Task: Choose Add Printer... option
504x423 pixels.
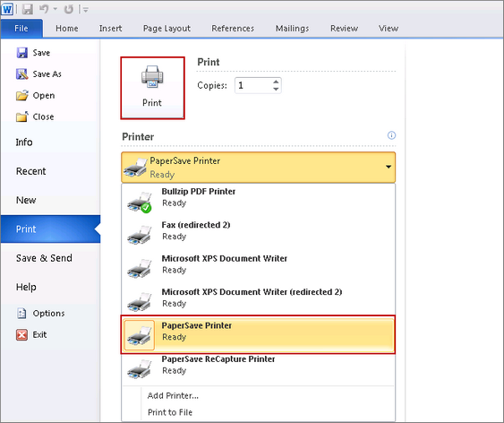Action: coord(173,395)
